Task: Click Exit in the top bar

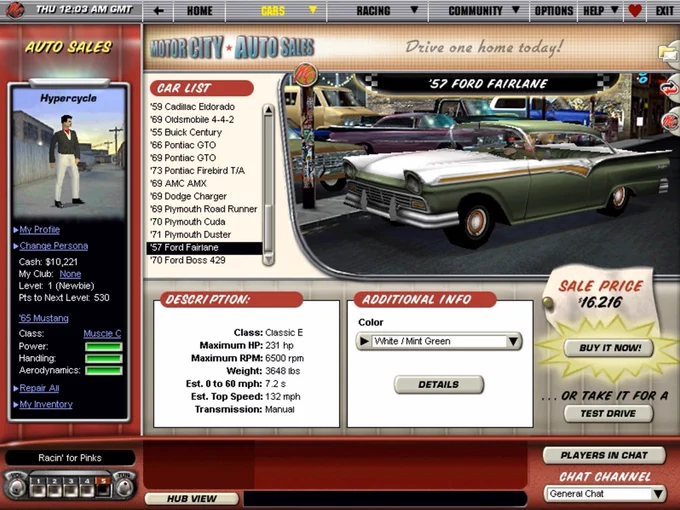Action: click(x=664, y=11)
